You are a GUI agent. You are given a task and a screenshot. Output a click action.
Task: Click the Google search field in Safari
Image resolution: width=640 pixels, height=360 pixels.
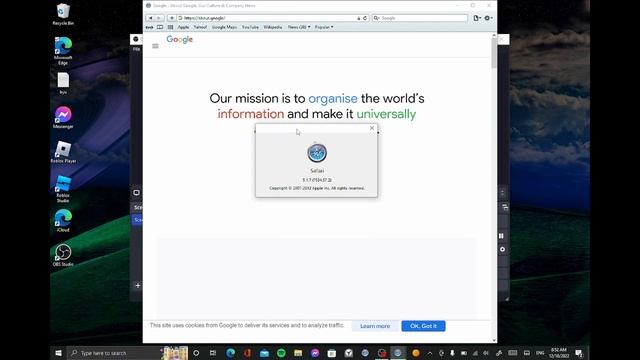click(x=420, y=18)
